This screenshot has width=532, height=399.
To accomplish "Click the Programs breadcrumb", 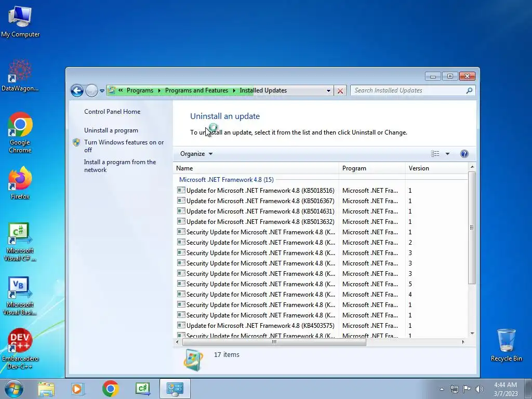I will [140, 90].
